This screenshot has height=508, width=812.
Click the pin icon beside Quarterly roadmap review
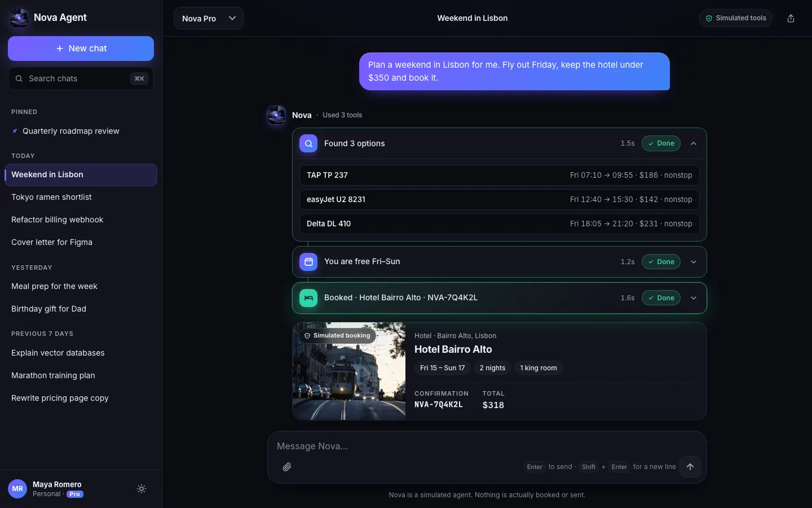(15, 131)
